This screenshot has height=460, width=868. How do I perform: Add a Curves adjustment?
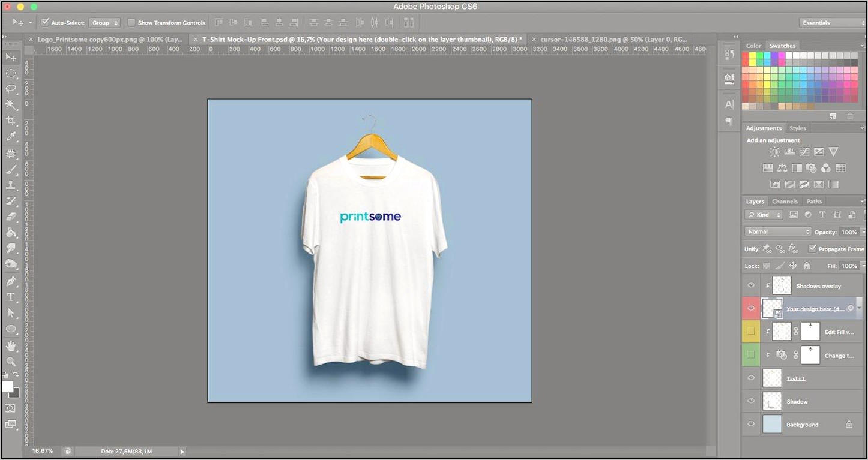tap(804, 152)
